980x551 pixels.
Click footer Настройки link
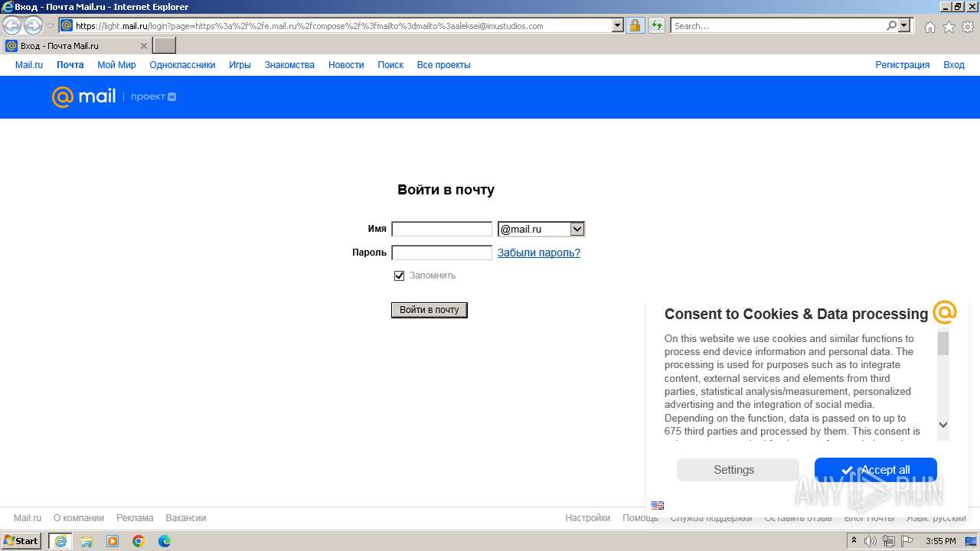pyautogui.click(x=588, y=518)
